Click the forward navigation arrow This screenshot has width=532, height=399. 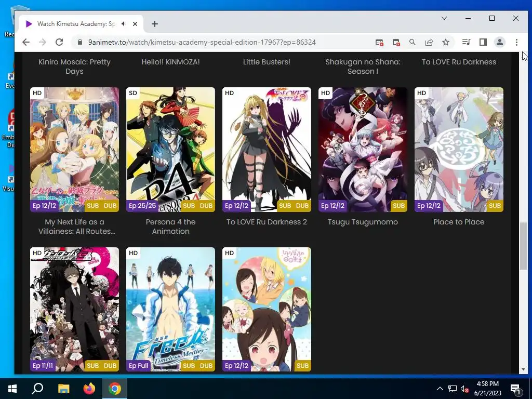43,42
